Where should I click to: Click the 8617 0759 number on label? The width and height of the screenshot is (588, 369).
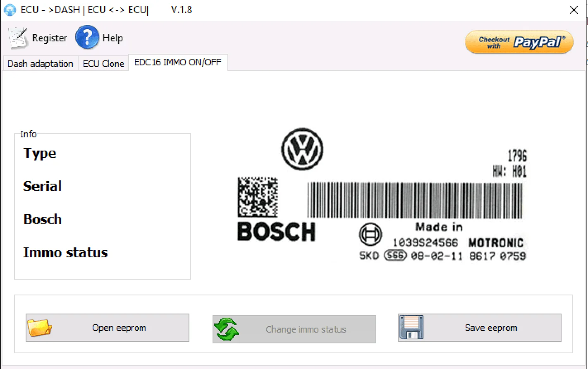[x=497, y=256]
